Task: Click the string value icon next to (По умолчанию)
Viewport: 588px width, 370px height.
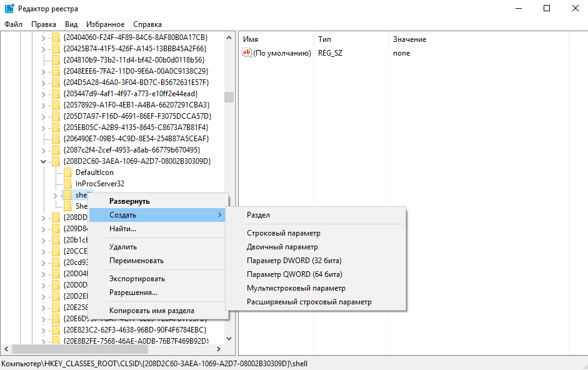Action: [247, 53]
